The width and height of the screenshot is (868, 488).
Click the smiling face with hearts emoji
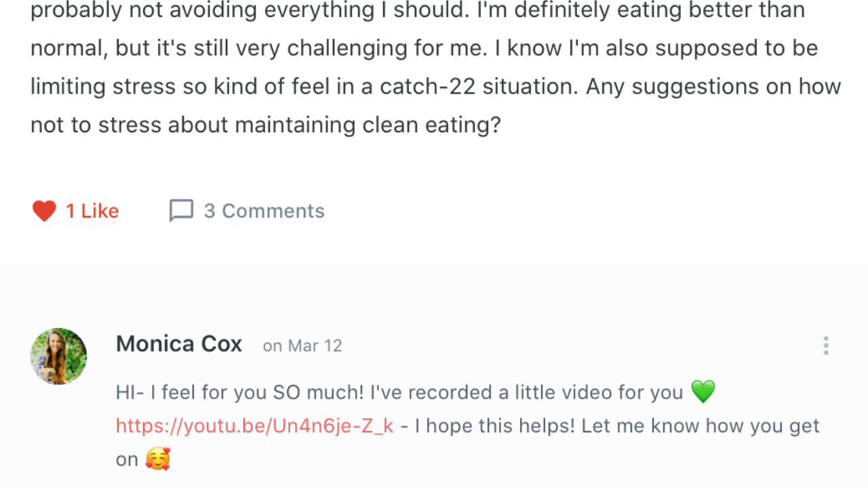(157, 459)
